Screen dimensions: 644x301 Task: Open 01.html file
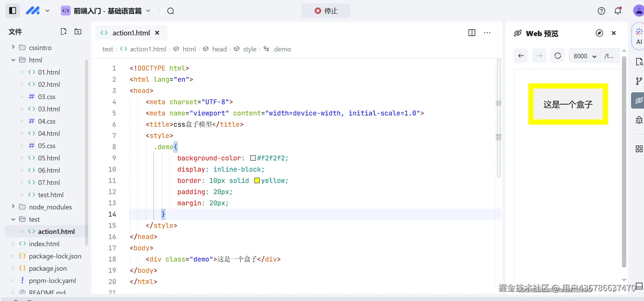click(x=49, y=72)
